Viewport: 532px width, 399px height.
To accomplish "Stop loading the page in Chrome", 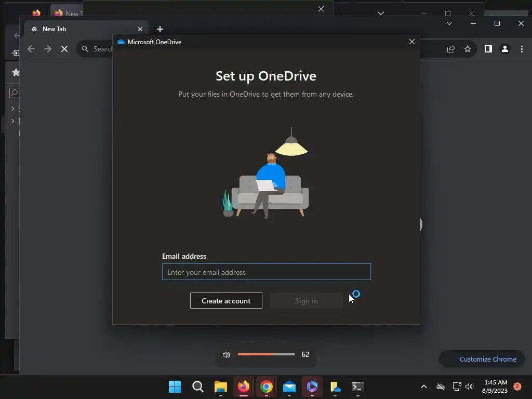I will [x=64, y=49].
